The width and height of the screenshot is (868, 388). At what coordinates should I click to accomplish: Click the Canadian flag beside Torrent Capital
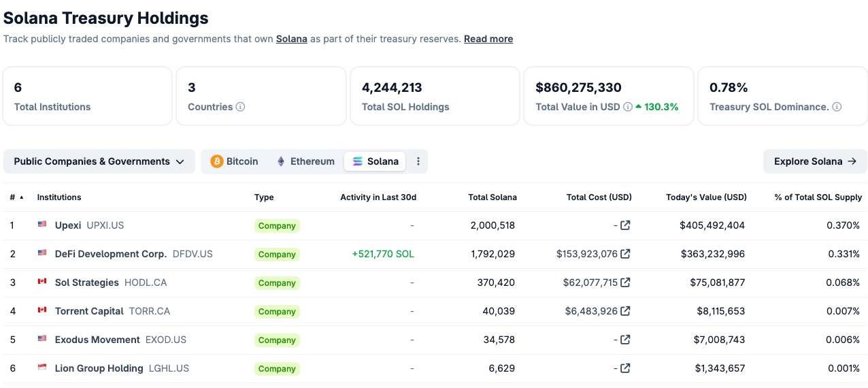42,310
